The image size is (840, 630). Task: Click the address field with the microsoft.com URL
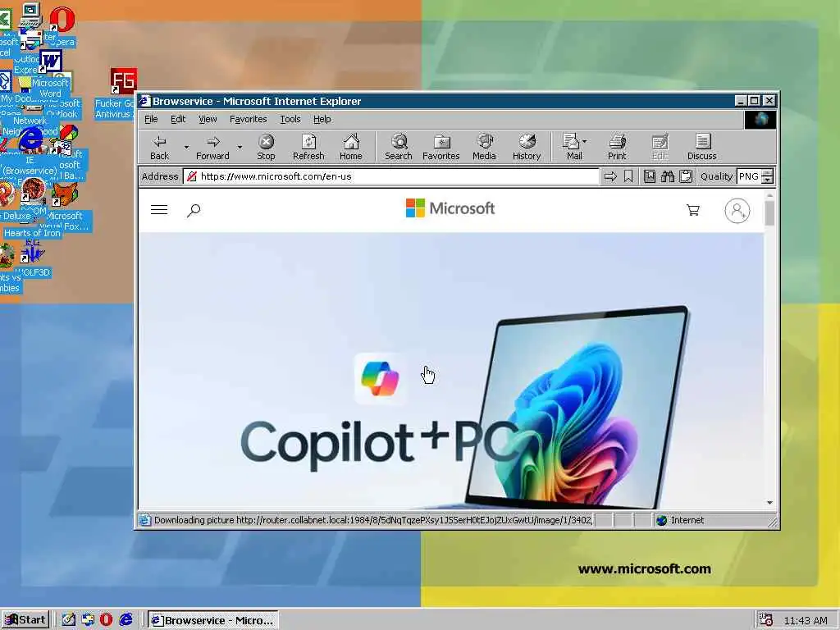(391, 176)
